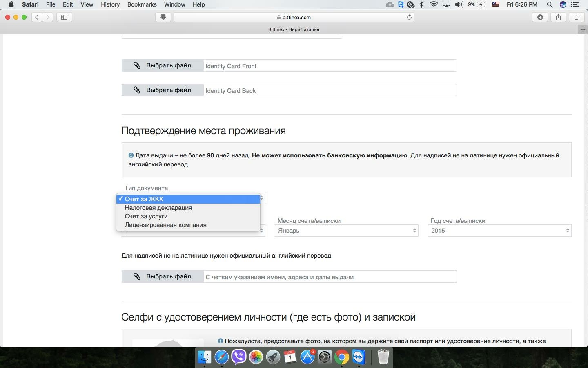Open the AirPlay display menu

[x=447, y=4]
